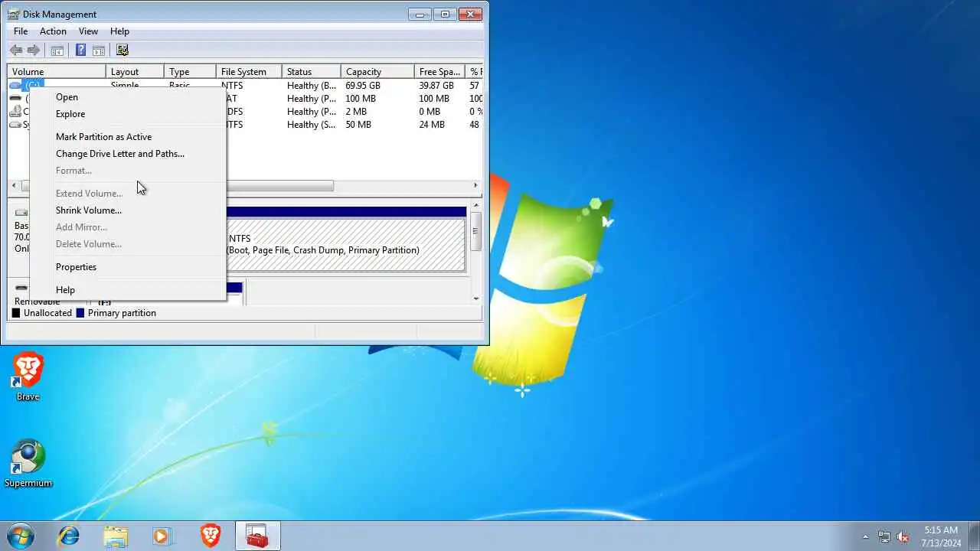Toggle the Show/Hide Action Pane toolbar icon
Viewport: 980px width, 551px height.
(x=99, y=51)
